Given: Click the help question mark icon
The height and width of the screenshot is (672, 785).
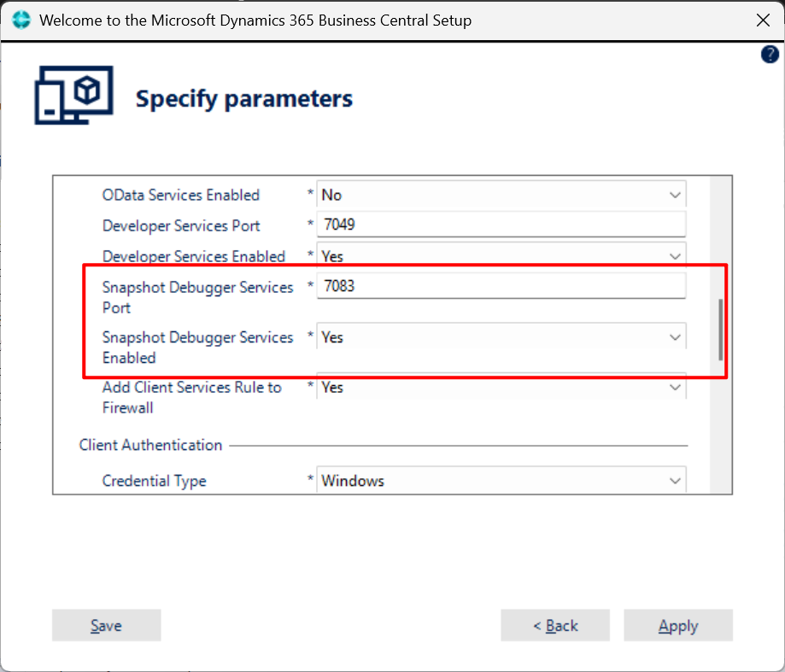Looking at the screenshot, I should [x=769, y=55].
